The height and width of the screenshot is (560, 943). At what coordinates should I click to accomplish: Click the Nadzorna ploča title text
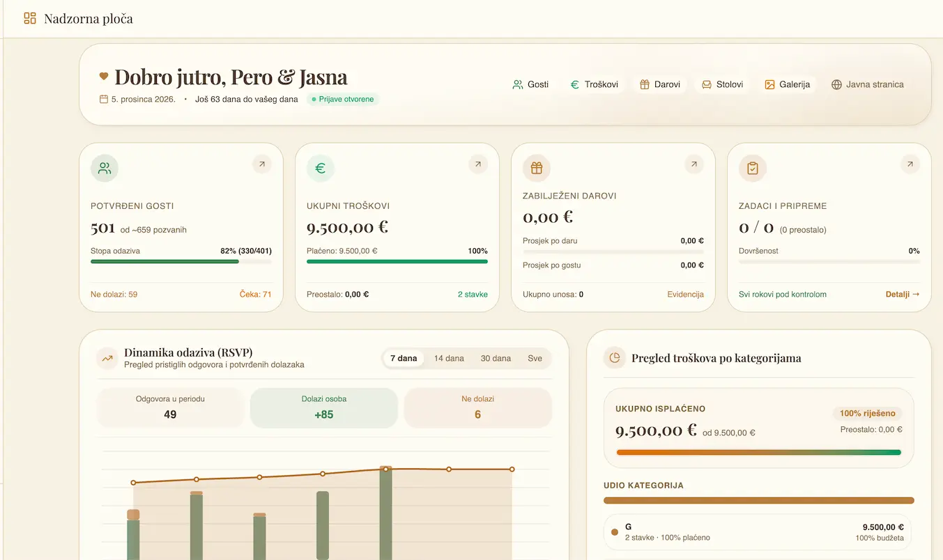pyautogui.click(x=89, y=19)
